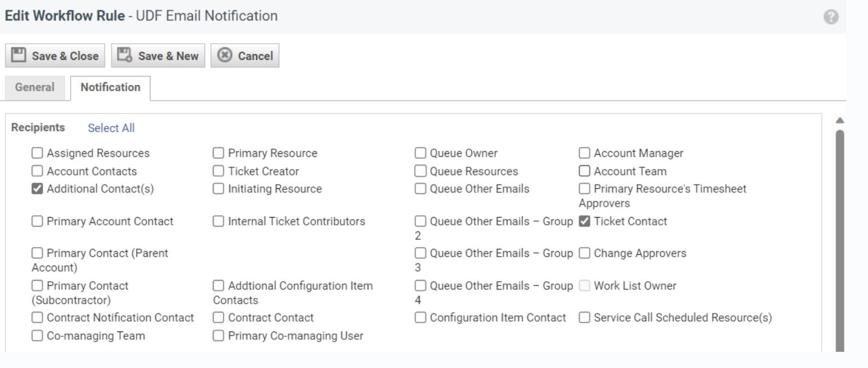Viewport: 868px width, 368px height.
Task: Select the Primary Resource checkbox
Action: click(219, 153)
